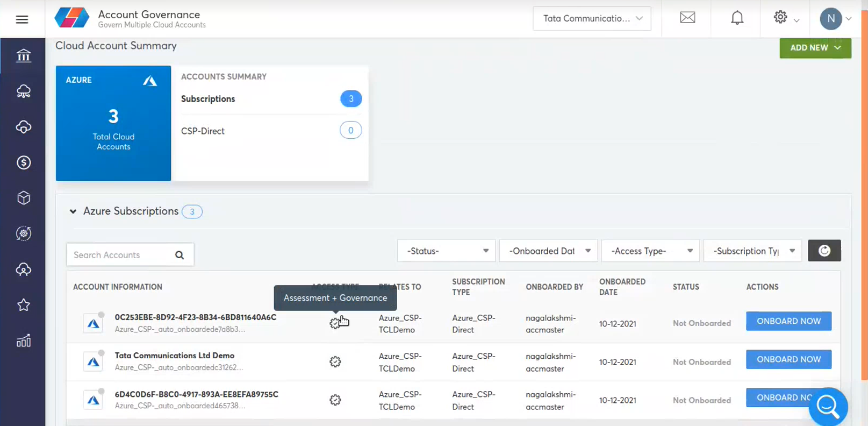
Task: Click the dark refresh filters button
Action: 824,251
